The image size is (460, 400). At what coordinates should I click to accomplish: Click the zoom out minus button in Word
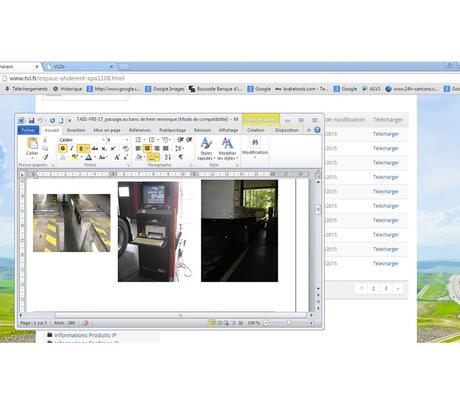point(266,323)
